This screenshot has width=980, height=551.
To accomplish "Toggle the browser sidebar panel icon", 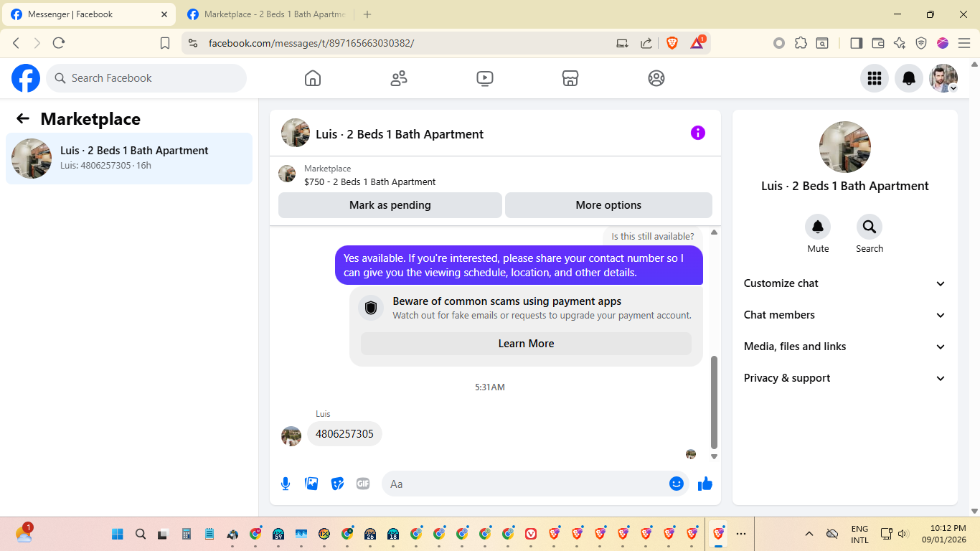I will pos(856,43).
